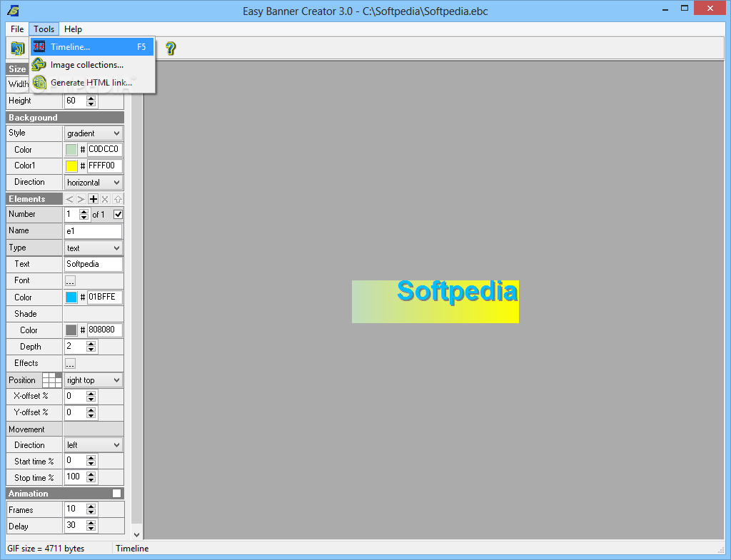Increase the element Number spinner
The width and height of the screenshot is (731, 560).
click(84, 211)
